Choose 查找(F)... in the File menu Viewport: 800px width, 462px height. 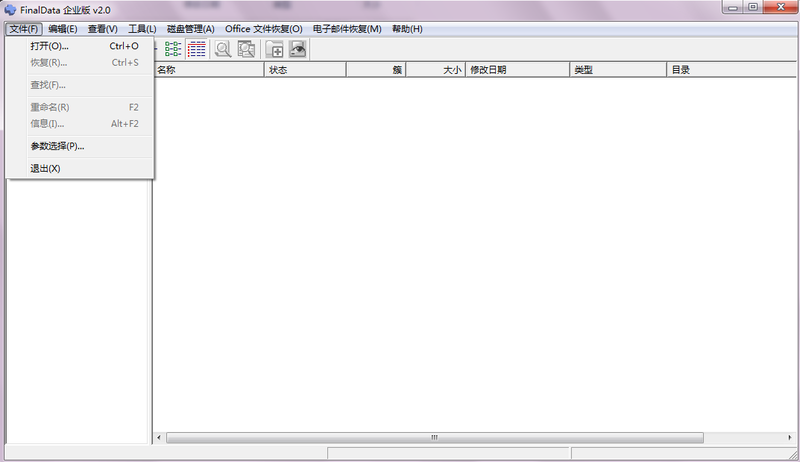click(x=80, y=85)
